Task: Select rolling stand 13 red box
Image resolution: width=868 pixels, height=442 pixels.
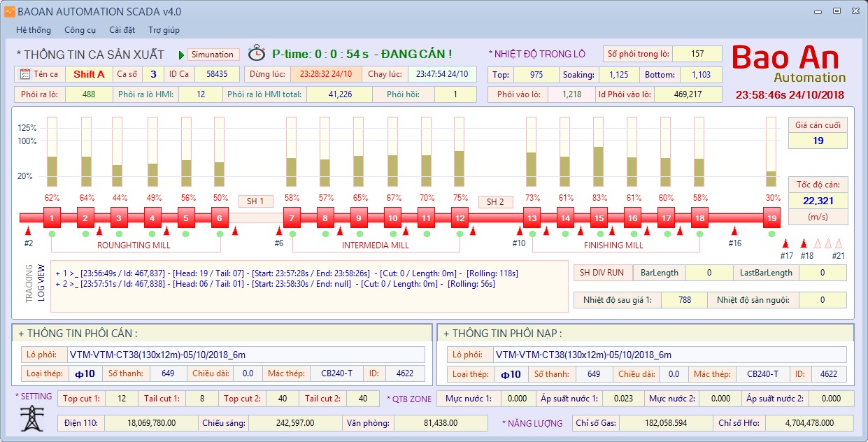Action: (x=532, y=218)
